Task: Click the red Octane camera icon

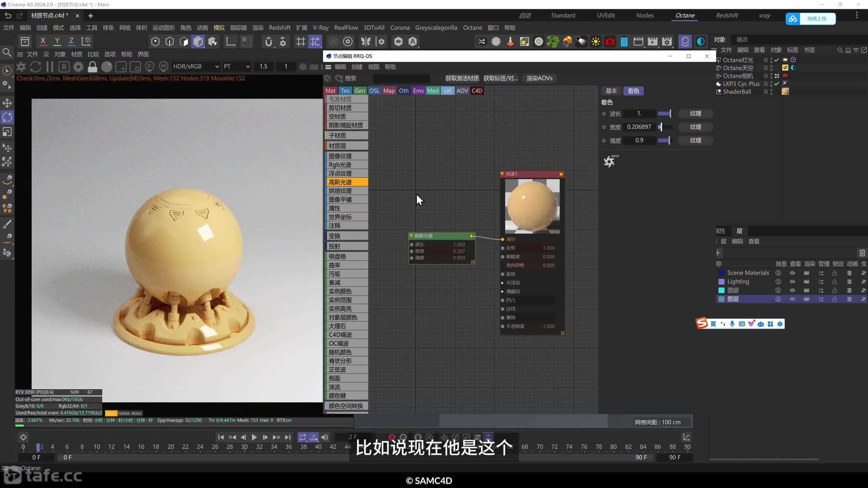Action: click(x=610, y=42)
